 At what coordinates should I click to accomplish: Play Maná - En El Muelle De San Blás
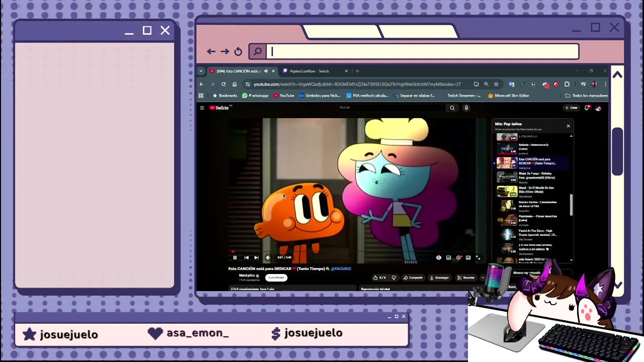tap(532, 192)
